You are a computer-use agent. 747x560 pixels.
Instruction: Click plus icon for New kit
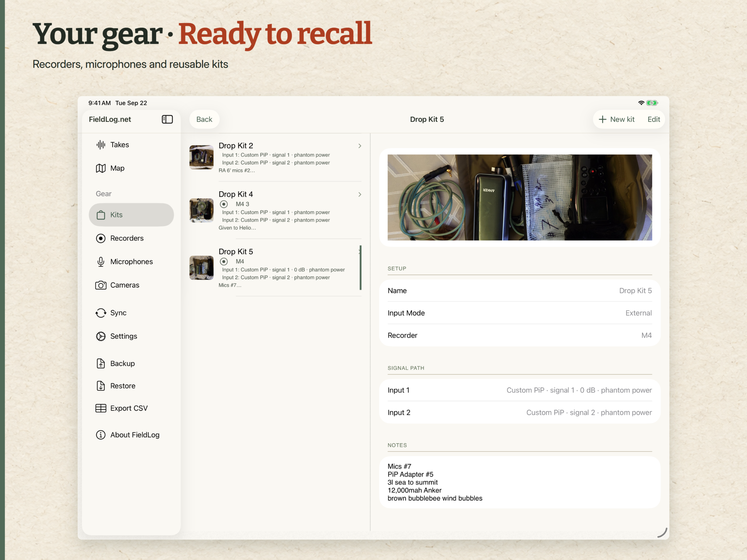point(603,119)
